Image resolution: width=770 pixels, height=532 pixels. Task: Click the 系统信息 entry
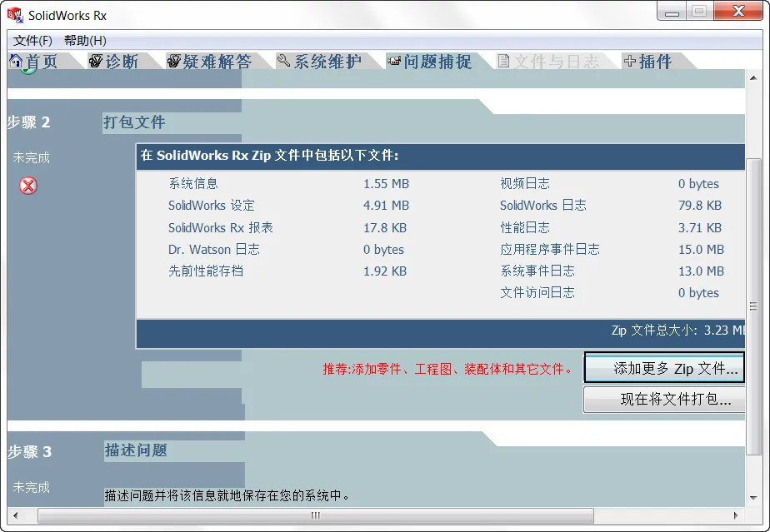[193, 183]
